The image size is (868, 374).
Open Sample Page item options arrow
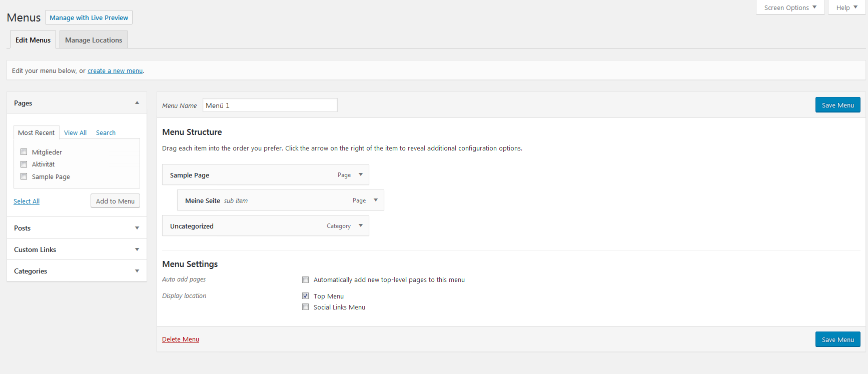tap(361, 175)
